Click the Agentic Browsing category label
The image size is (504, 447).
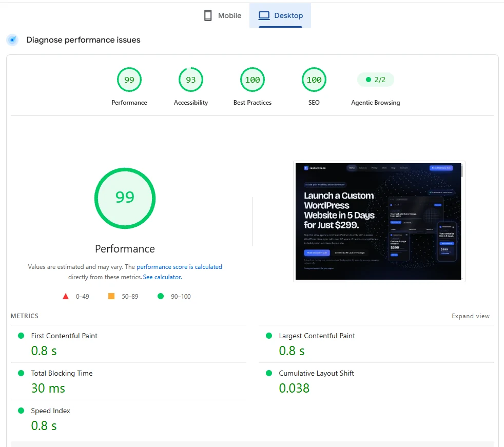coord(375,103)
